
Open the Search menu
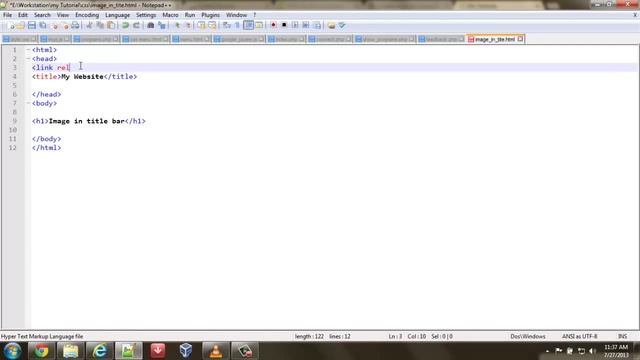[42, 15]
